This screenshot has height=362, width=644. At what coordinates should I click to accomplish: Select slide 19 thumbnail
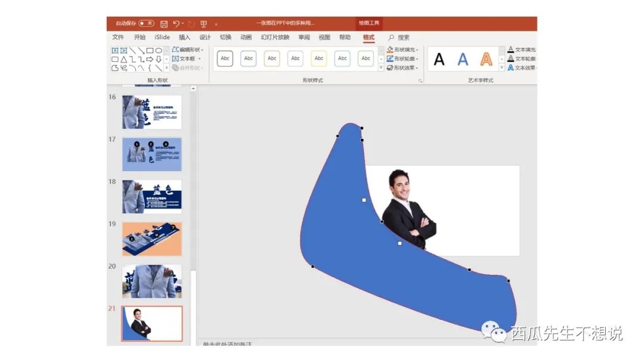click(x=152, y=239)
